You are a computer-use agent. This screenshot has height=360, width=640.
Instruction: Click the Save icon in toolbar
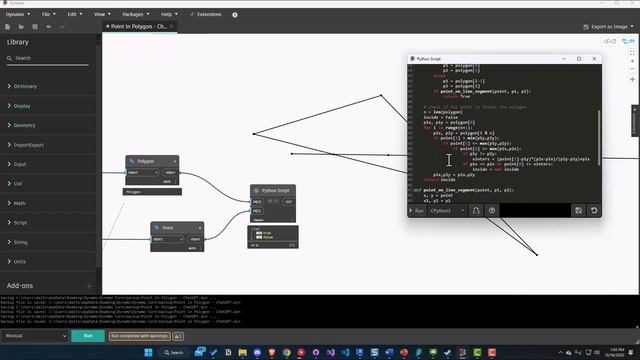pos(35,27)
